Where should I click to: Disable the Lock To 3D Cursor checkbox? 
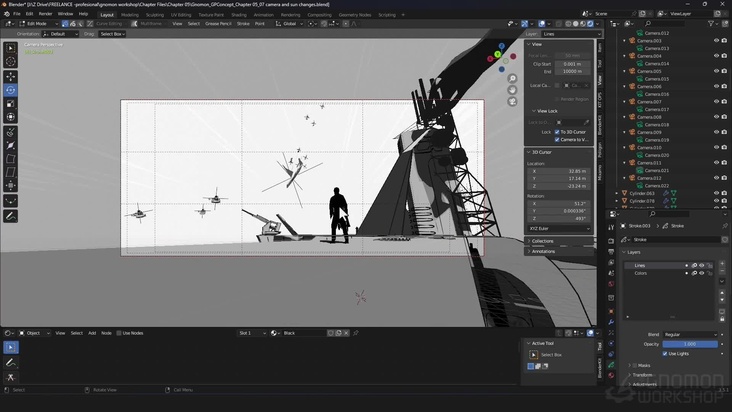(x=557, y=131)
